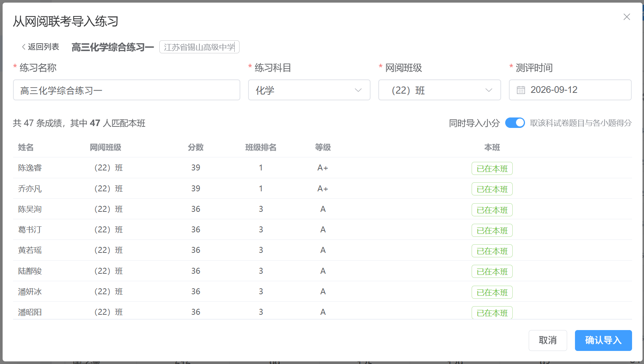Click 已在本班 tag for 陈逸睿
Screen dimensions: 644x364
(x=492, y=169)
